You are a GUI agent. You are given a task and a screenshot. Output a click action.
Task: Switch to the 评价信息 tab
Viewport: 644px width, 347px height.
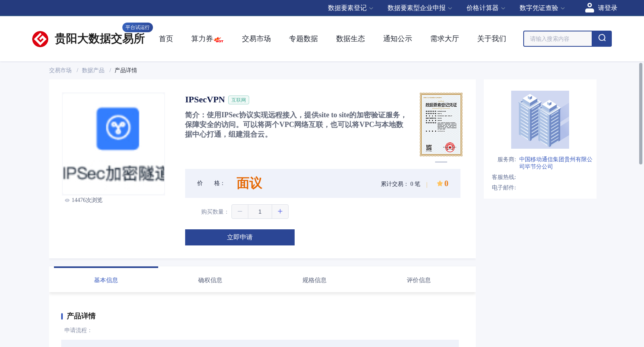pyautogui.click(x=419, y=280)
